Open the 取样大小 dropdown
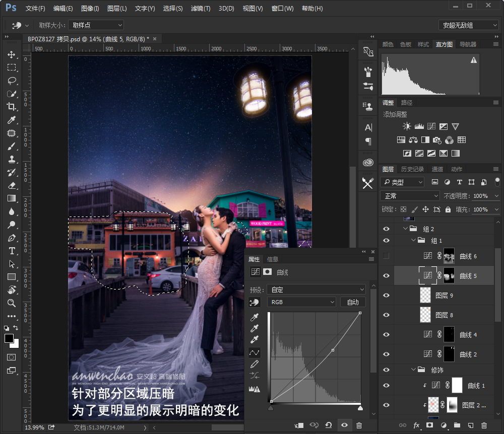The height and width of the screenshot is (434, 504). [x=96, y=25]
